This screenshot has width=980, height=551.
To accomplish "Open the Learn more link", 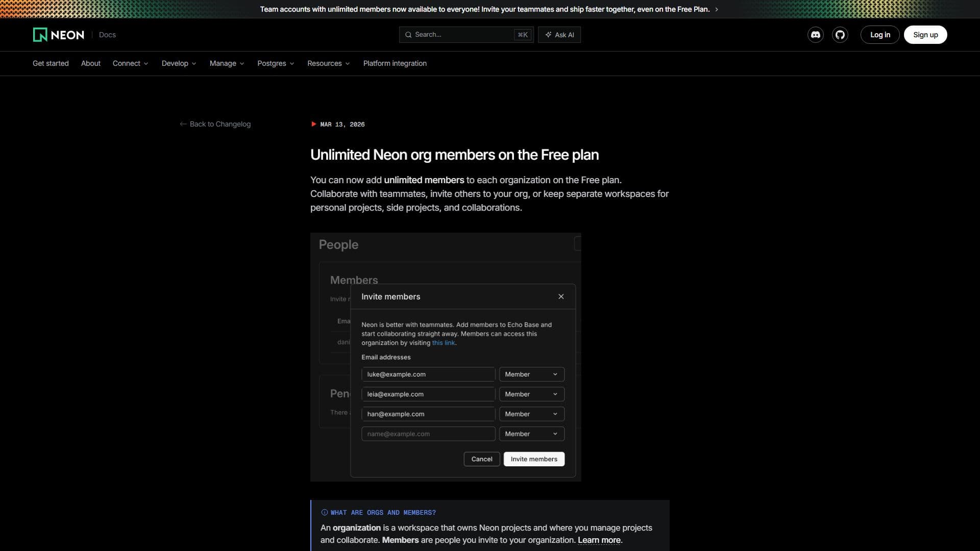I will point(599,540).
